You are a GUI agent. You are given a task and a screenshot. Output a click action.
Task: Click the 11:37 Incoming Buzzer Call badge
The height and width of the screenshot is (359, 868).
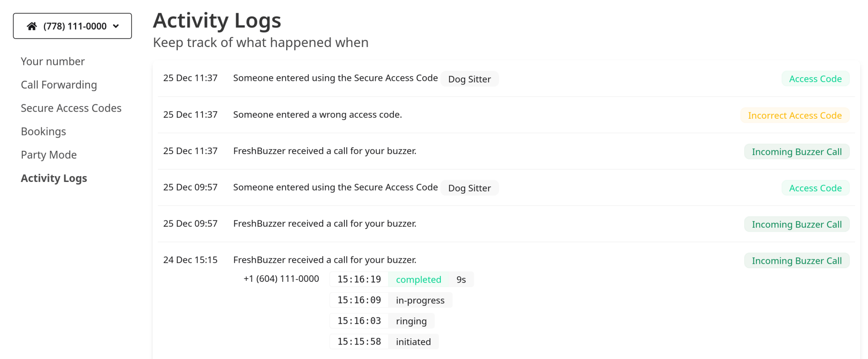point(796,152)
